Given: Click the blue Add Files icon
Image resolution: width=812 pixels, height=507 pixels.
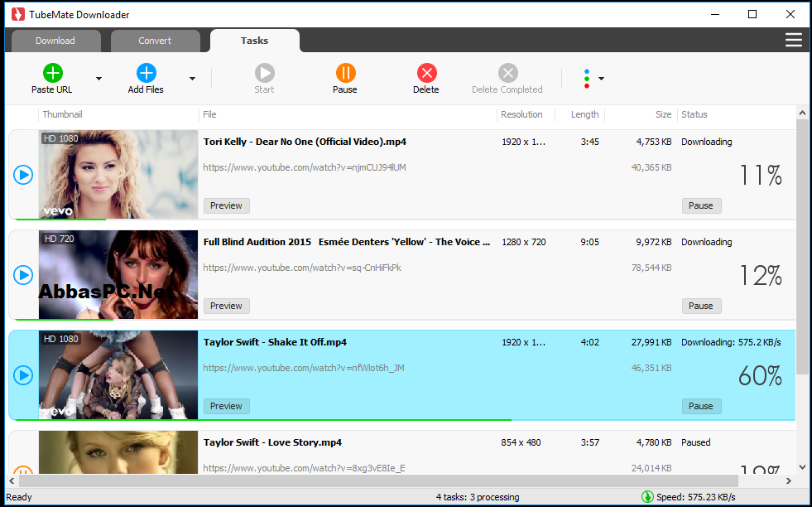Looking at the screenshot, I should click(146, 73).
